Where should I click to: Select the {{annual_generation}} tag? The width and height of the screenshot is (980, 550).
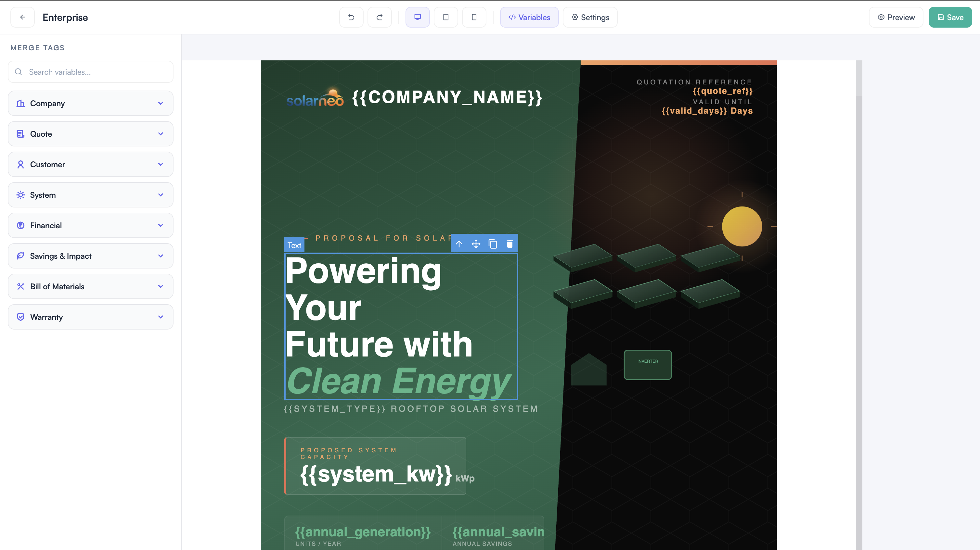pyautogui.click(x=363, y=532)
